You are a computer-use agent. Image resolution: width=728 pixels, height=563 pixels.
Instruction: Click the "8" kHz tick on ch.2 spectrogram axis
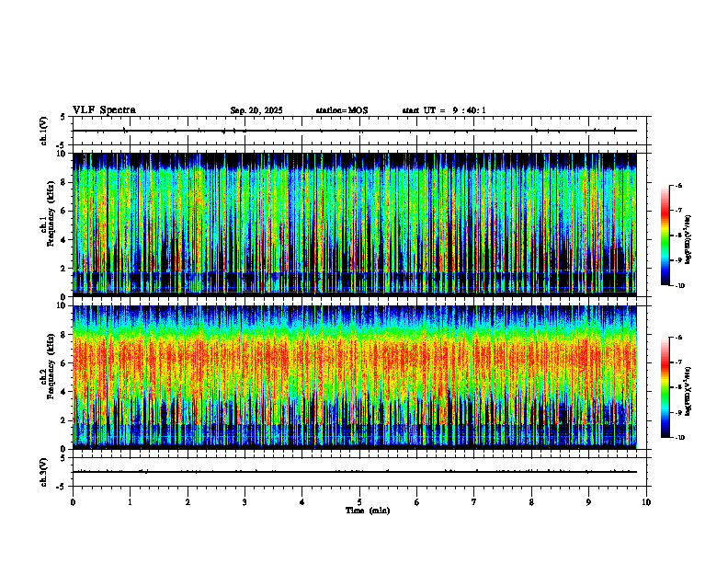[x=65, y=335]
